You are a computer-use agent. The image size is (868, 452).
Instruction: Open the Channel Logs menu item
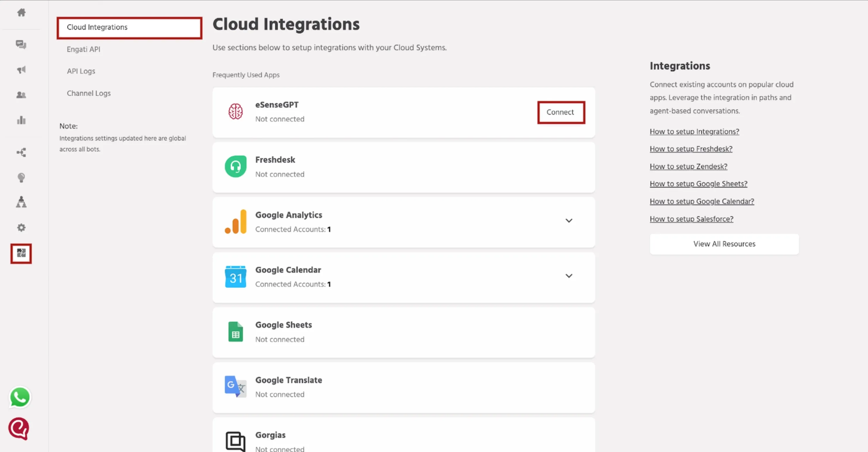89,93
